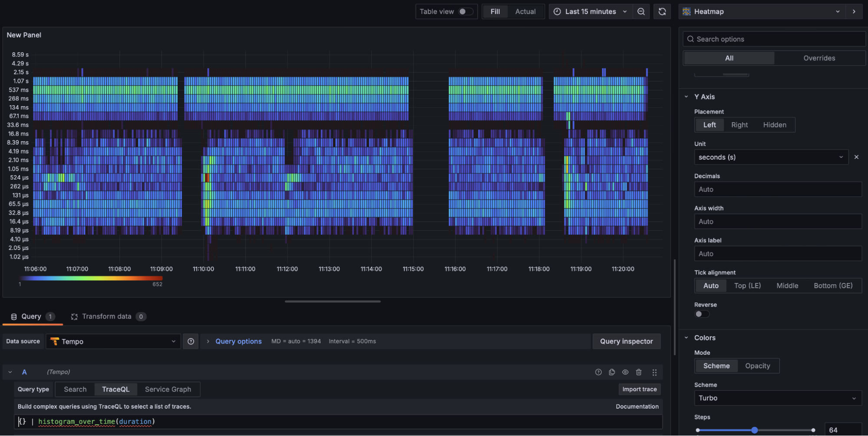Refresh the dashboard with the refresh icon
The height and width of the screenshot is (436, 868).
point(662,12)
